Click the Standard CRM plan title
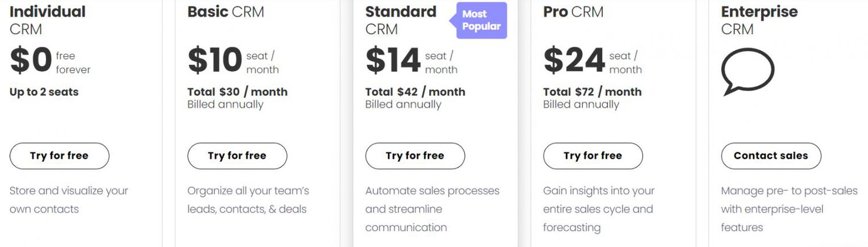This screenshot has width=868, height=247. [400, 20]
